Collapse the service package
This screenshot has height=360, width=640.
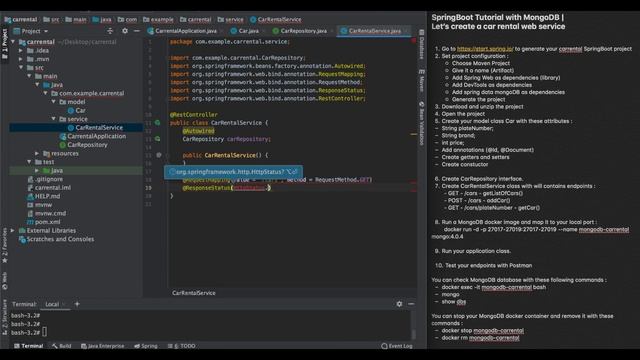tap(53, 119)
